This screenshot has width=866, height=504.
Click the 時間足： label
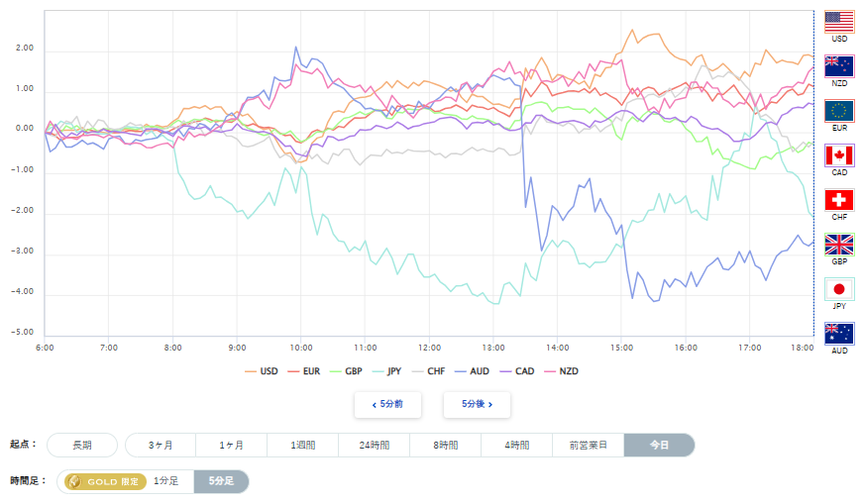click(x=28, y=481)
